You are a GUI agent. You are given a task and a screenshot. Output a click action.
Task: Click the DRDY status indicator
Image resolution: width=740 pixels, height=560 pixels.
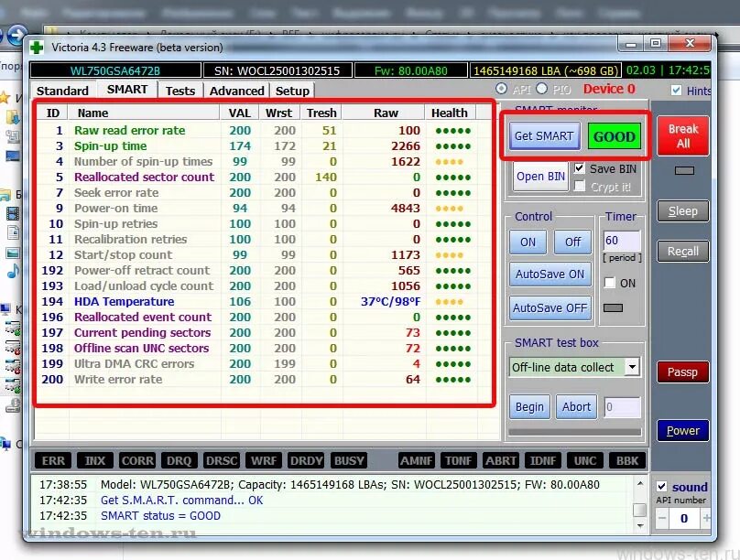click(307, 460)
